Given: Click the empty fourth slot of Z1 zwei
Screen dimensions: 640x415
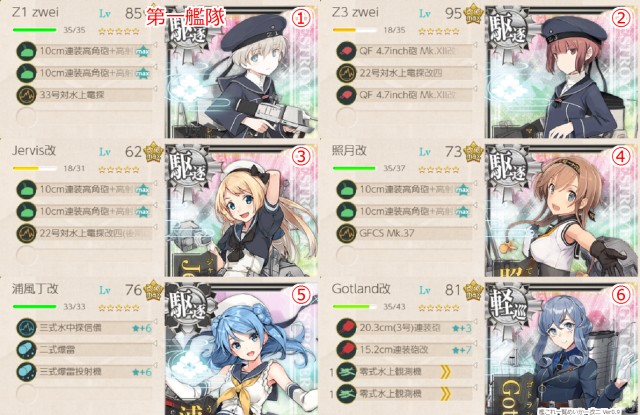Looking at the screenshot, I should [x=84, y=117].
